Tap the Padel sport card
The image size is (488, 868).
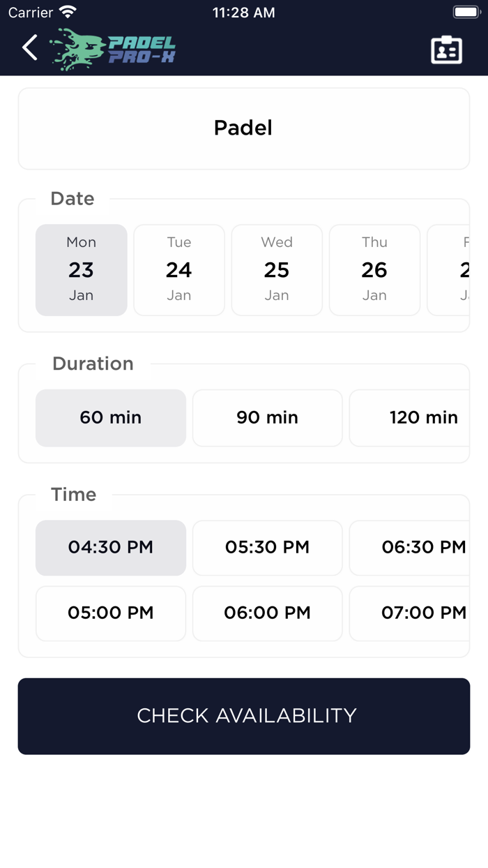[x=244, y=128]
